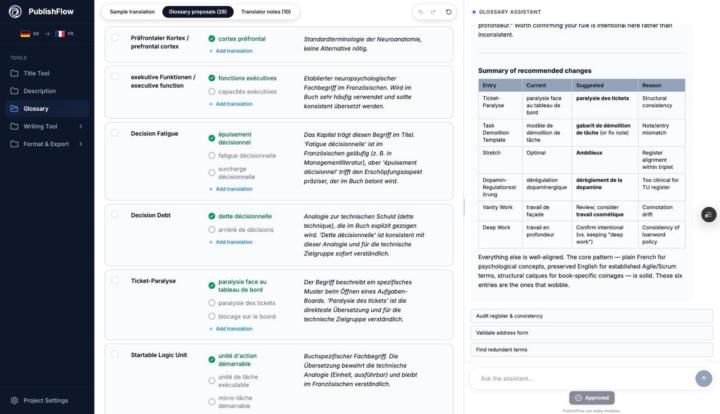Click the PublishFlow spiral logo
The image size is (720, 414).
point(15,11)
